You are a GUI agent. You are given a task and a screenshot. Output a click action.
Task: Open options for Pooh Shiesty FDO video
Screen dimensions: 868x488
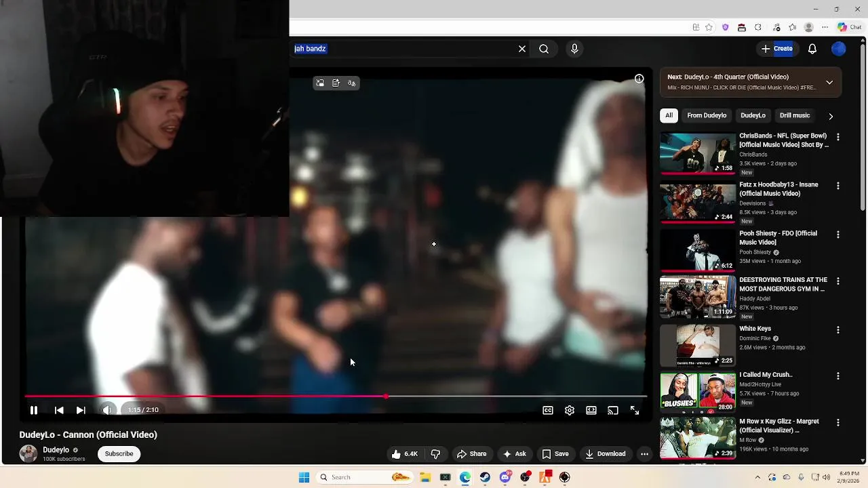point(838,235)
